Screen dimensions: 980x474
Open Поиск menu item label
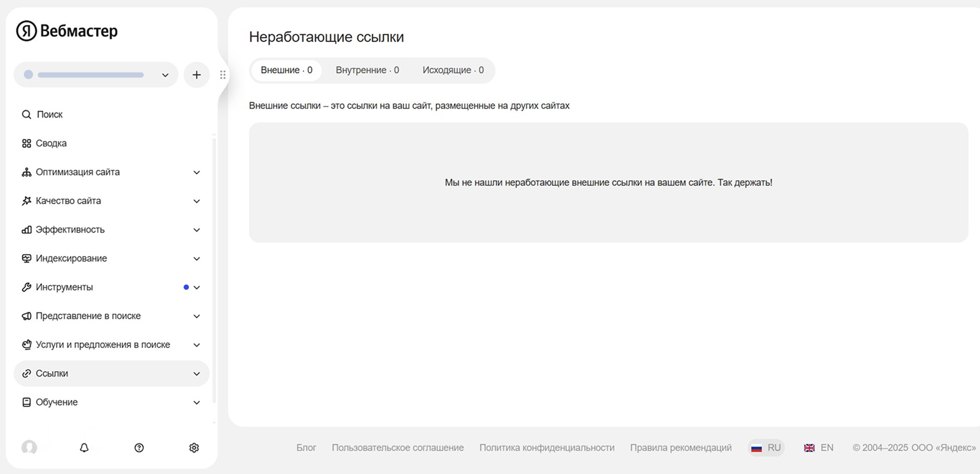point(50,115)
